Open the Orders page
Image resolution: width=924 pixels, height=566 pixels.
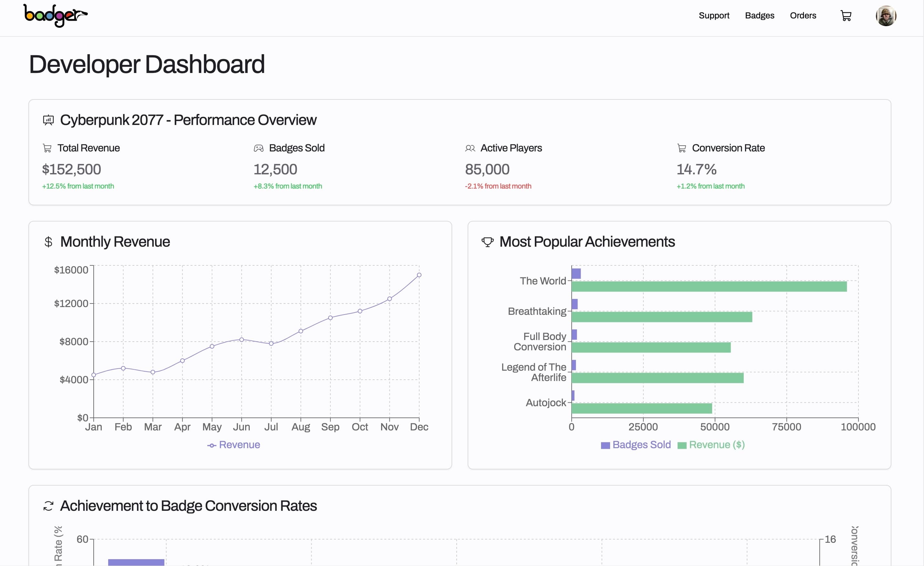803,16
